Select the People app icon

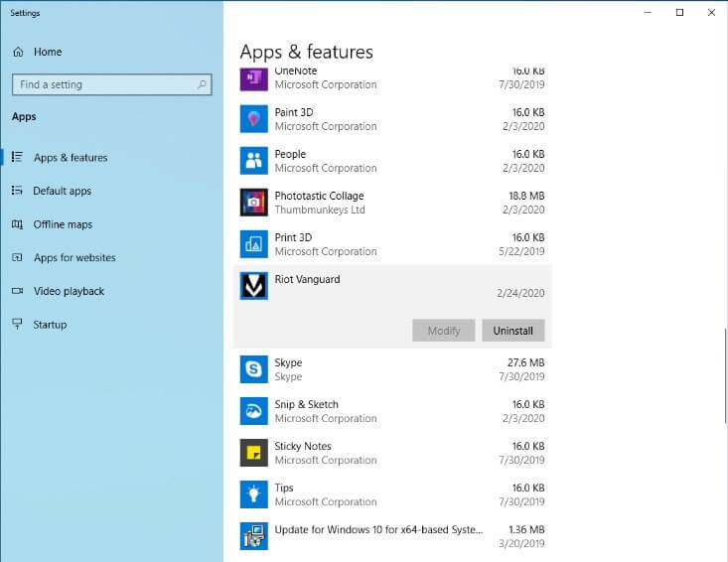254,161
